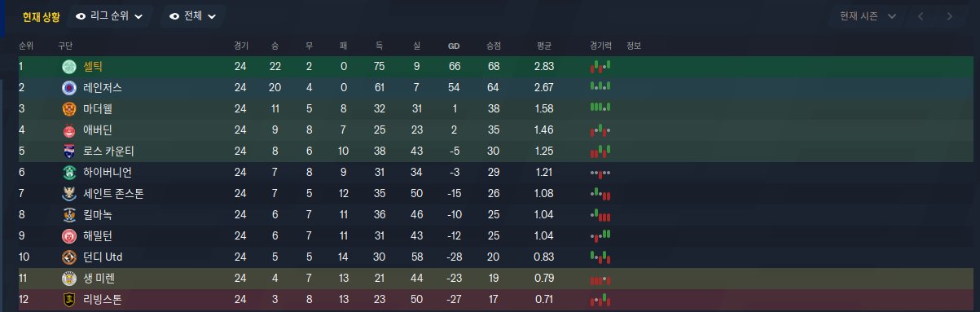Click the Aberdeen (애버딘) club badge
This screenshot has height=312, width=980.
pos(68,130)
